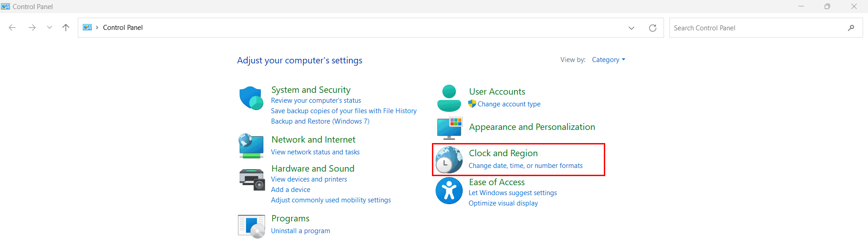Select the Control Panel breadcrumb item
868x249 pixels.
tap(123, 28)
